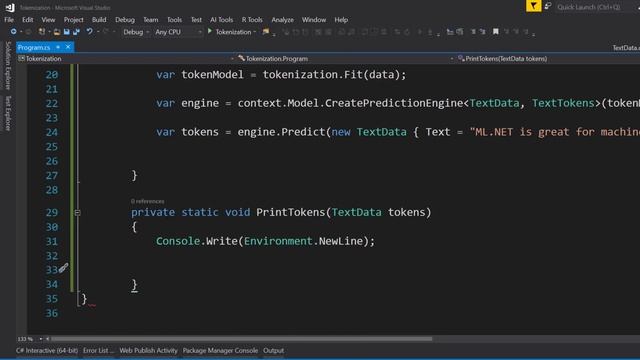Image resolution: width=640 pixels, height=360 pixels.
Task: Open the Tools menu
Action: pos(174,20)
